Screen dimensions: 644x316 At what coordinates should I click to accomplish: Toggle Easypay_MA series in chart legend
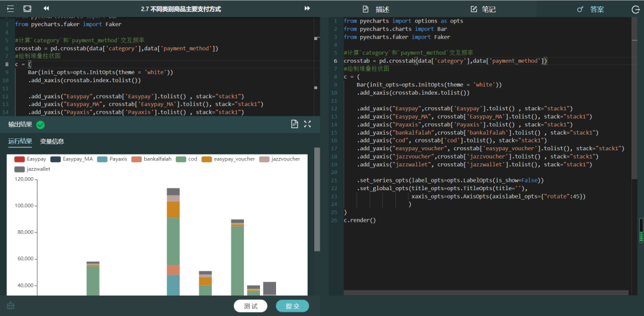click(x=71, y=159)
